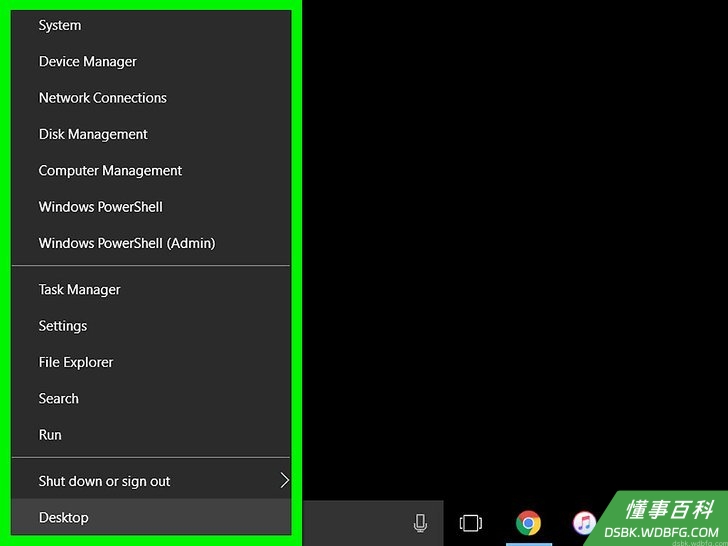
Task: Open Computer Management
Action: (x=151, y=170)
